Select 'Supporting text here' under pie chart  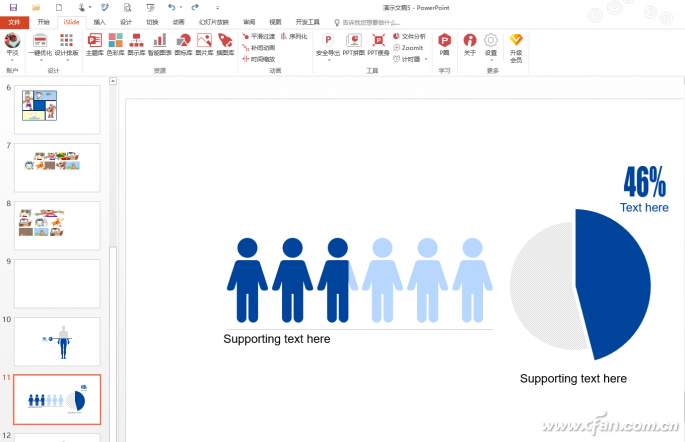(573, 379)
